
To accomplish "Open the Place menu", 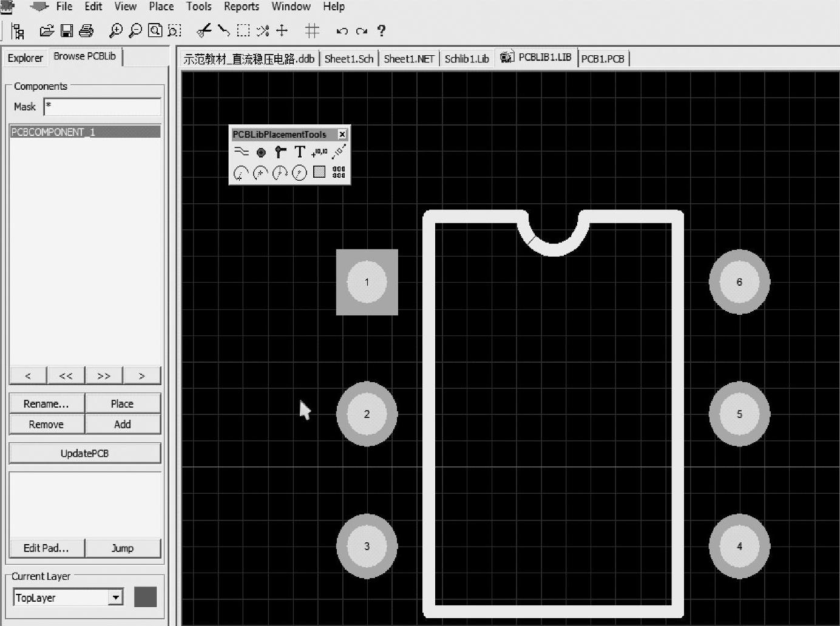I will [x=161, y=7].
